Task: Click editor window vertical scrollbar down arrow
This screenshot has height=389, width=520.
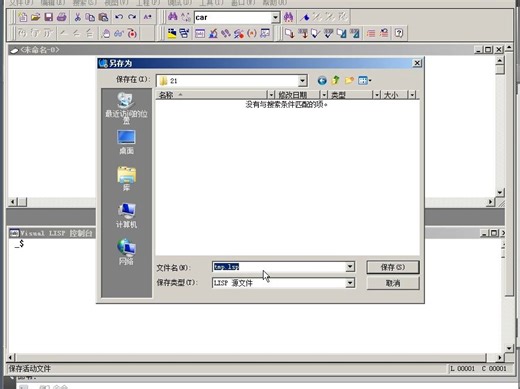Action: coord(499,192)
